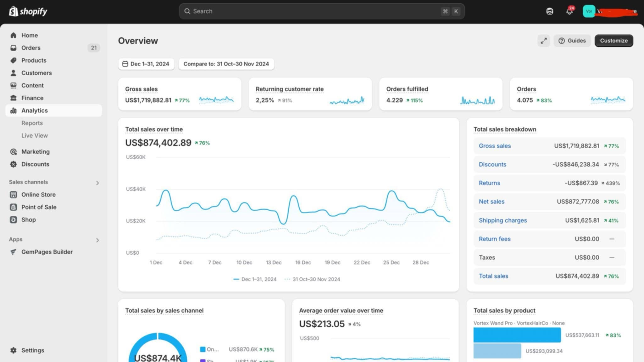The height and width of the screenshot is (362, 644).
Task: Open Live View in the sidebar
Action: click(x=35, y=136)
